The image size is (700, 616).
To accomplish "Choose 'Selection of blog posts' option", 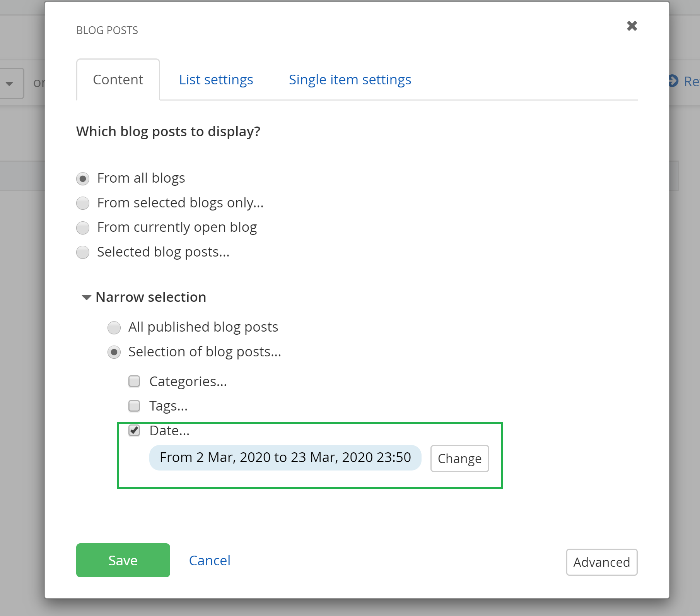I will point(114,352).
